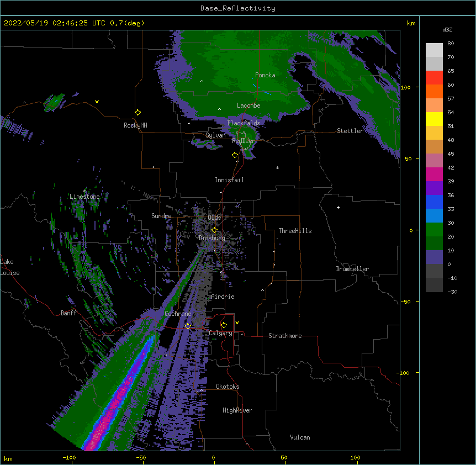This screenshot has height=465, width=476.
Task: Select the light gray 70-80 dBZ swatch
Action: (434, 50)
